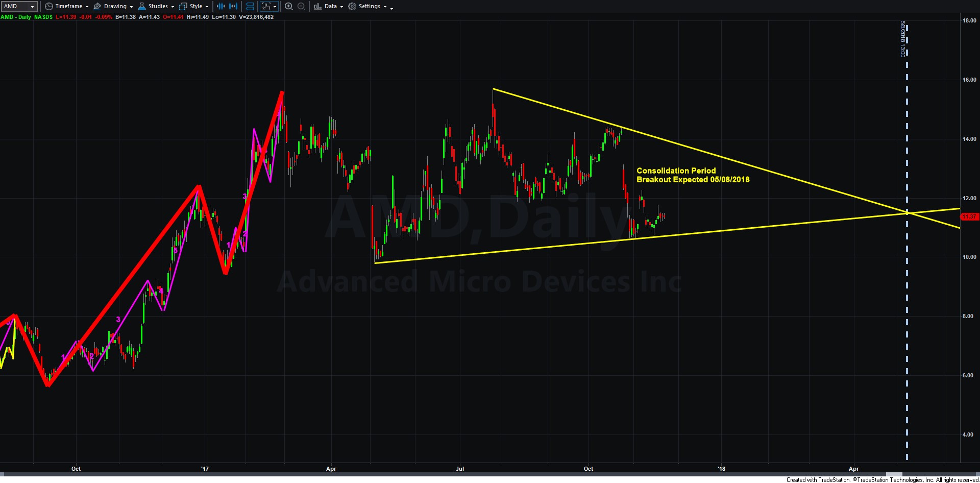Click the current price 11.37 marker

pos(969,216)
